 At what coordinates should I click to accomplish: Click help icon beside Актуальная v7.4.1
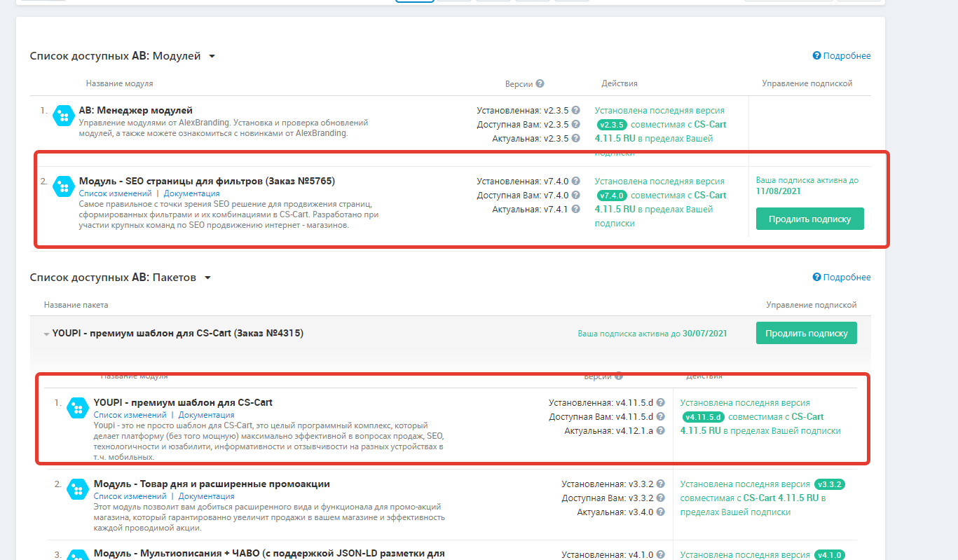(576, 209)
